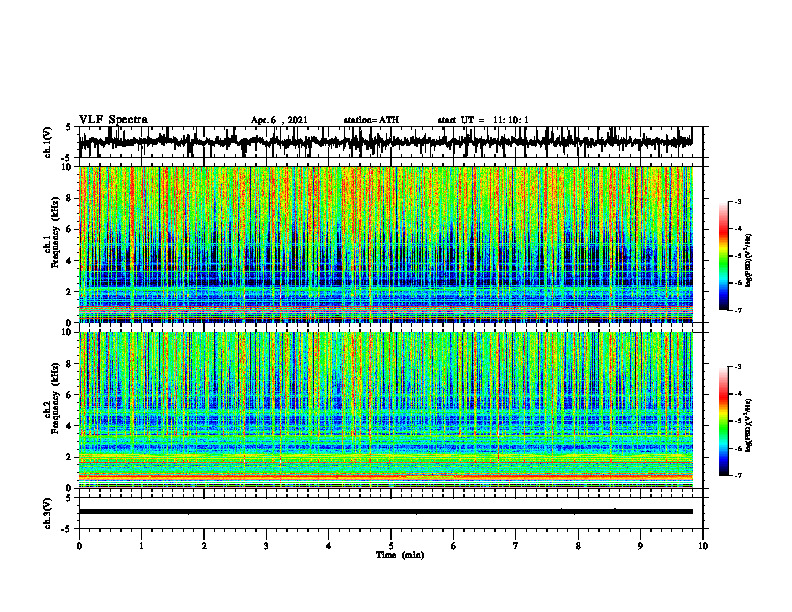792x612 pixels.
Task: Click the time axis tick label "0"
Action: 79,546
